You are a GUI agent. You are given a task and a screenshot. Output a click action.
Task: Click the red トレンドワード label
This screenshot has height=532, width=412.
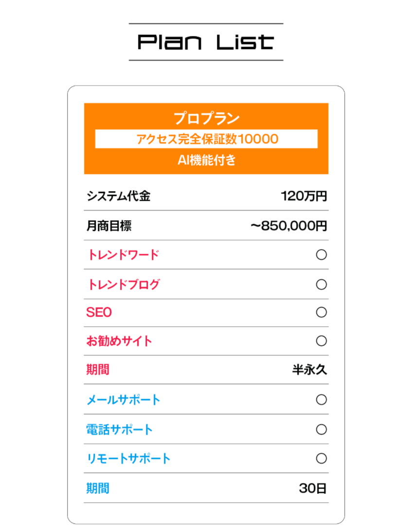point(123,255)
